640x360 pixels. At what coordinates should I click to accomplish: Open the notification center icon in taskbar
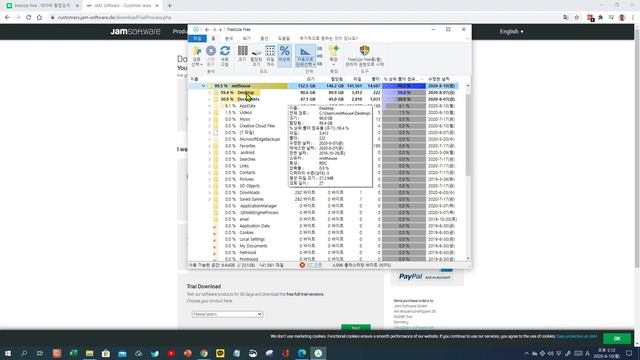click(629, 353)
